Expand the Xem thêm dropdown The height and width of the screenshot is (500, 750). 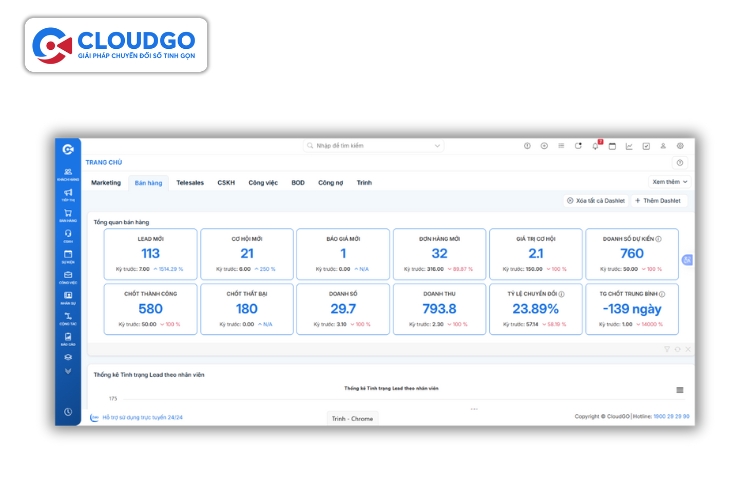click(670, 182)
